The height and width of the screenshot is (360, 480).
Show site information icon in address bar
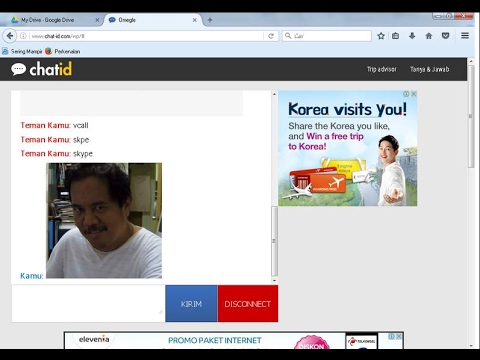click(x=23, y=36)
